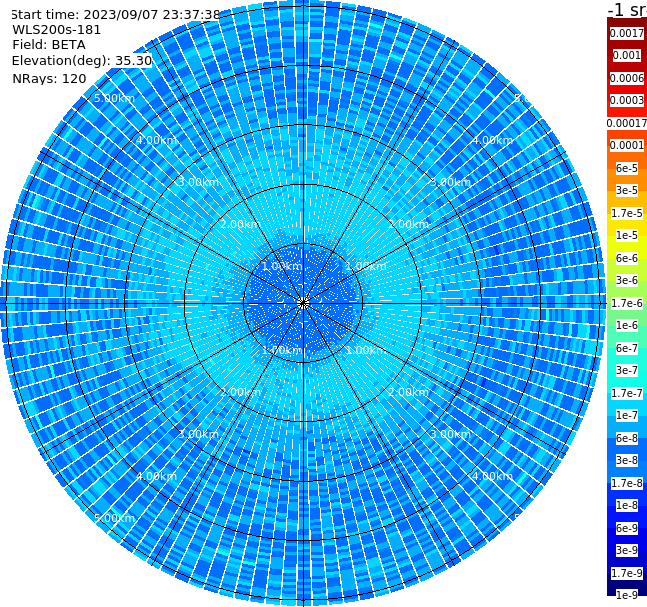Click the 1e-6 colorbar label

(x=627, y=325)
